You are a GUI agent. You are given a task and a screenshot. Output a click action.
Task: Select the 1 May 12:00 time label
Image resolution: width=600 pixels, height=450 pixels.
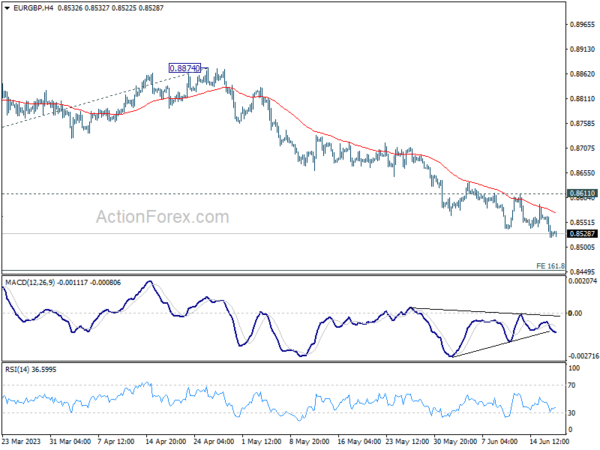tap(261, 442)
